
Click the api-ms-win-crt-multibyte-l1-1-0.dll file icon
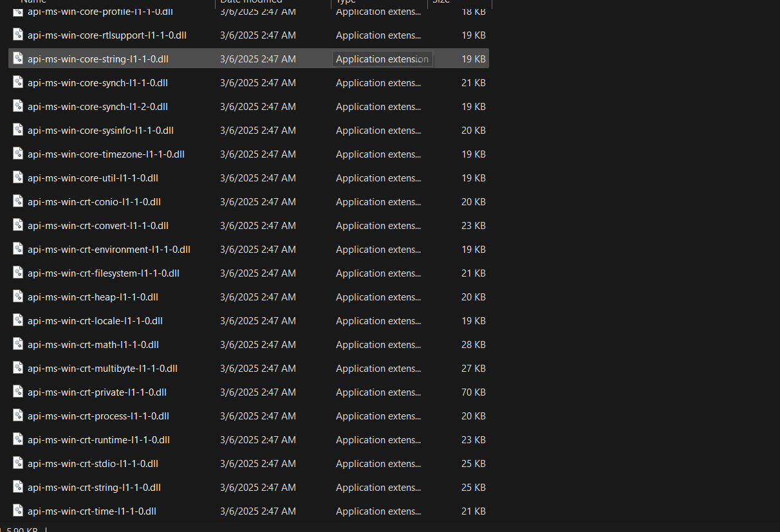point(18,368)
